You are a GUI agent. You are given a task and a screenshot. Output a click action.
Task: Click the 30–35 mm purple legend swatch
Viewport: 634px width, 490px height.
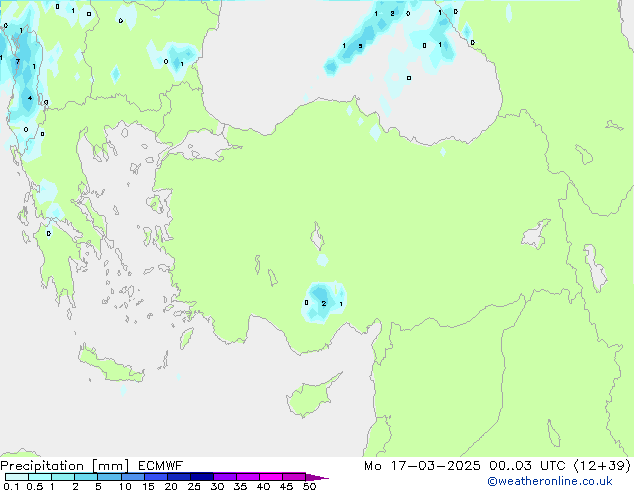[224, 477]
